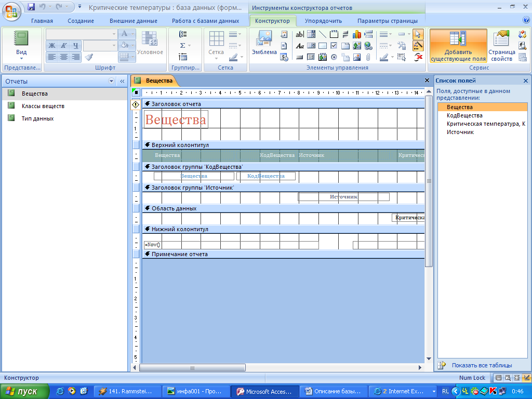The height and width of the screenshot is (399, 532).
Task: Insert a Hyperlink control
Action: (x=368, y=46)
